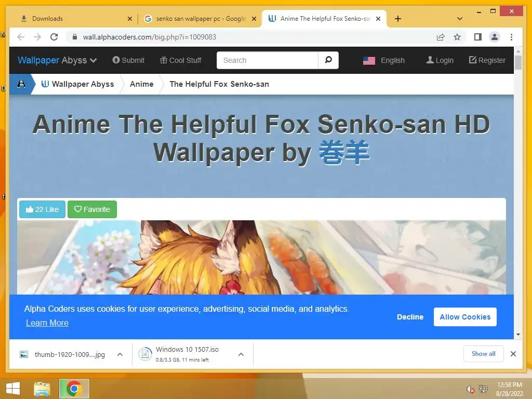Open the Cool Stuff menu item

[x=180, y=60]
